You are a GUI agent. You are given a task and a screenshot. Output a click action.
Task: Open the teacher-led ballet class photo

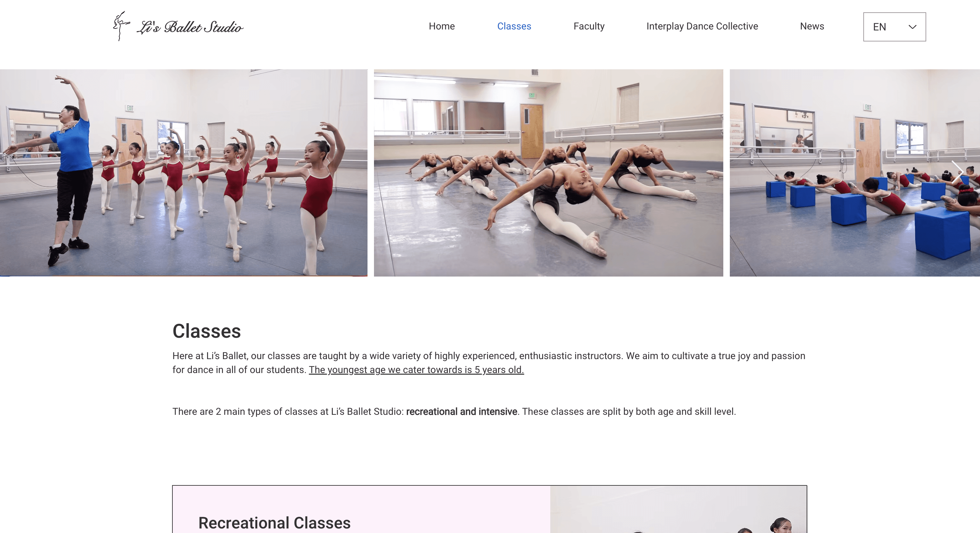click(x=184, y=173)
